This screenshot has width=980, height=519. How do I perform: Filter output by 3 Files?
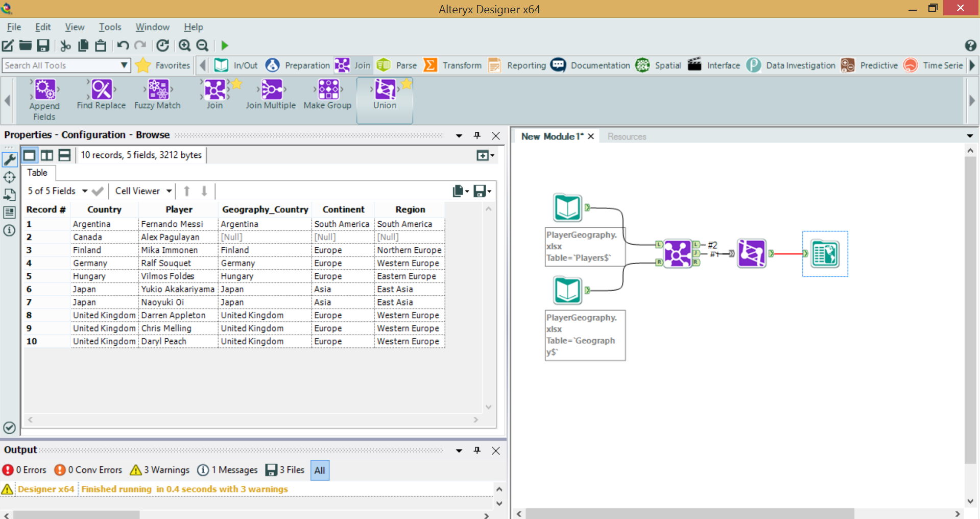click(285, 470)
